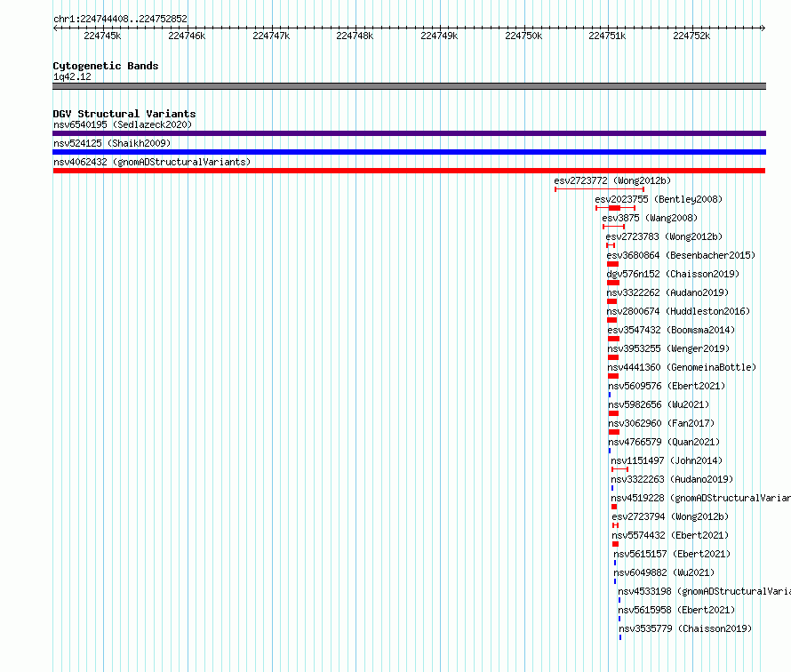Open nsv4533198 gnomAD variant label

704,591
